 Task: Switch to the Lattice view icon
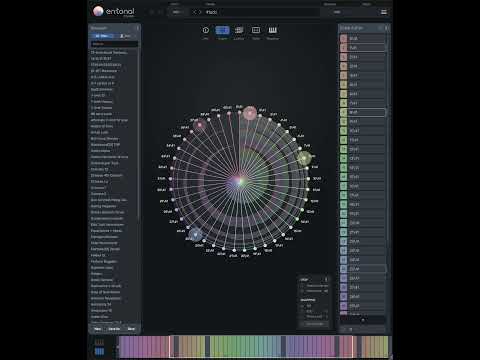coord(239,30)
